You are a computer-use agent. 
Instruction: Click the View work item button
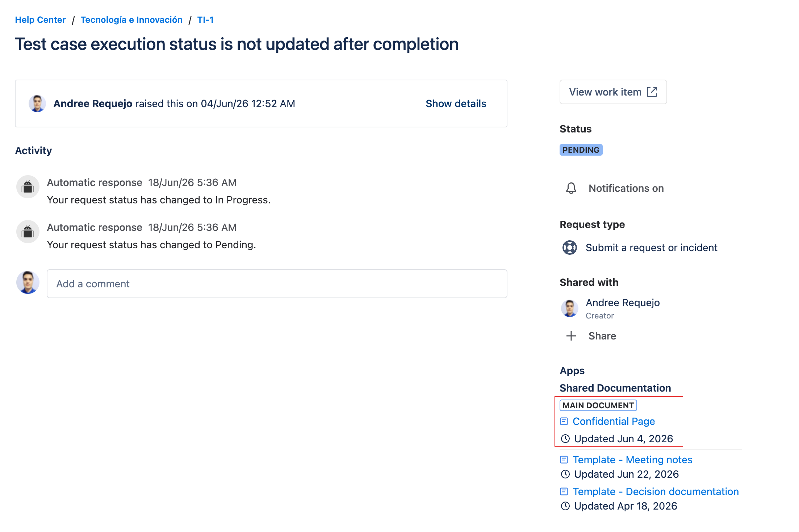click(613, 92)
